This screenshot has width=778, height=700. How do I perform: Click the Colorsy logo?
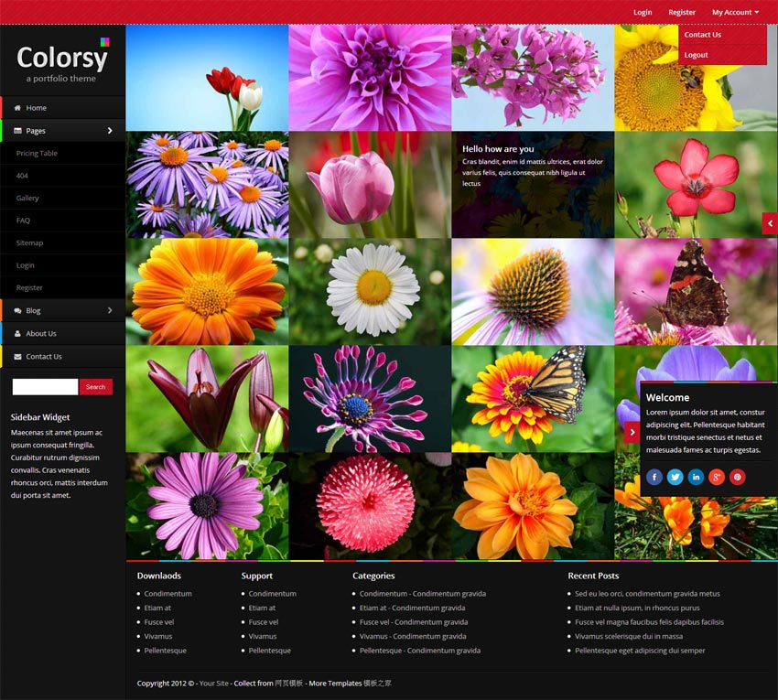[62, 60]
